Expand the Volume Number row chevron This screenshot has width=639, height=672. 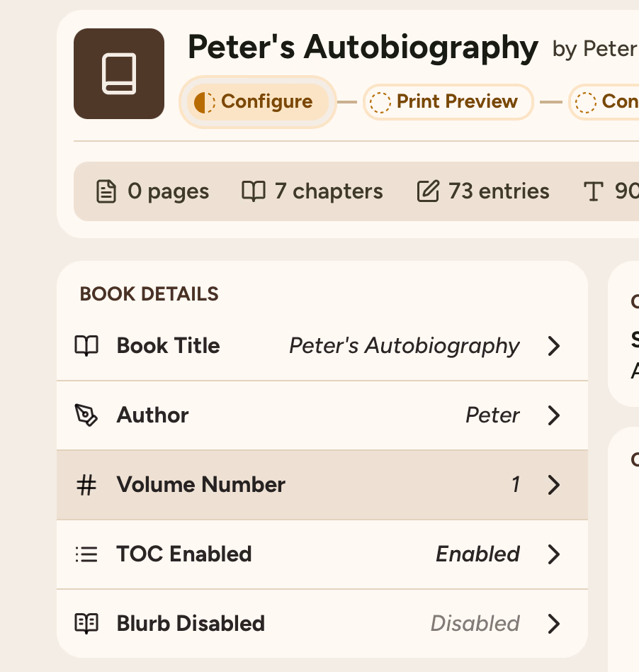pyautogui.click(x=554, y=485)
